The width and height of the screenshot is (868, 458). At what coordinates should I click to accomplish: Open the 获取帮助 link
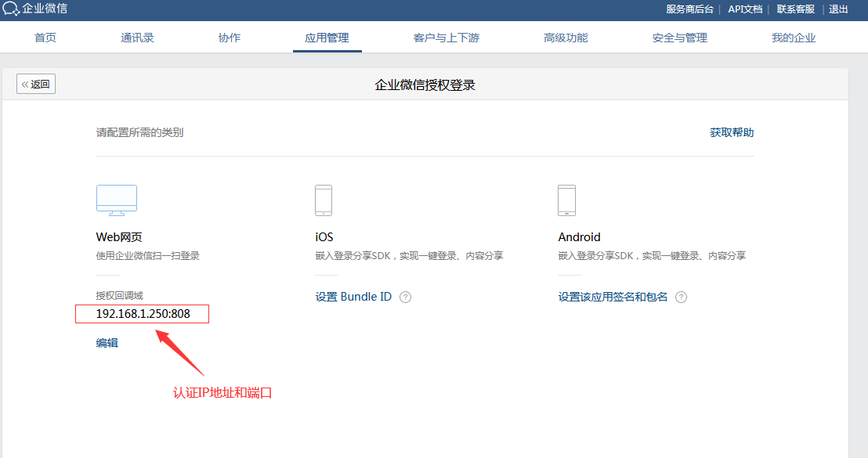(732, 133)
